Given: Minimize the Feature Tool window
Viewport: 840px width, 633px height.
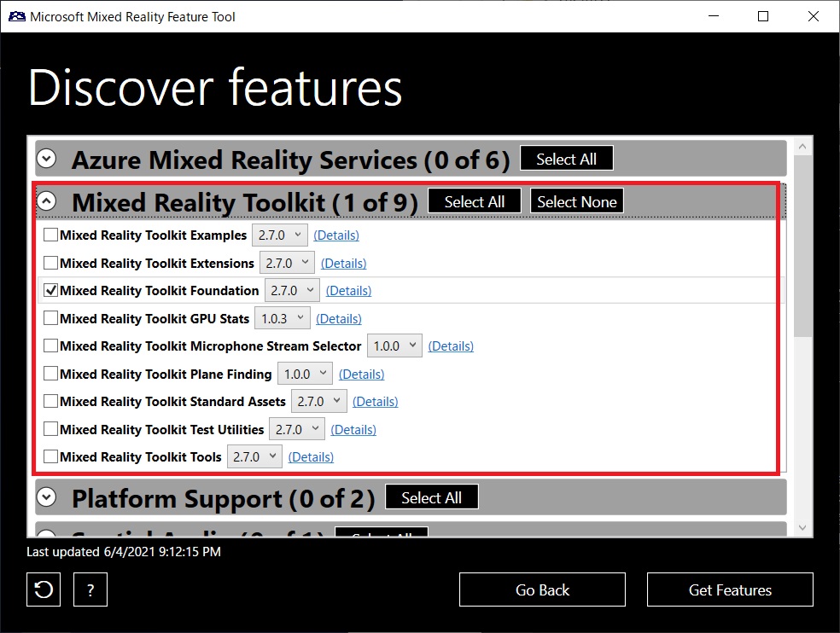Looking at the screenshot, I should [x=714, y=16].
